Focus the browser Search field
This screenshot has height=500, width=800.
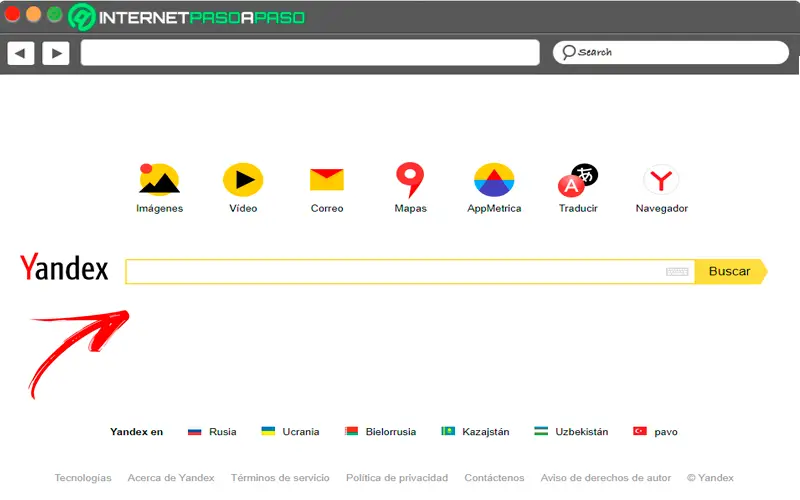671,53
